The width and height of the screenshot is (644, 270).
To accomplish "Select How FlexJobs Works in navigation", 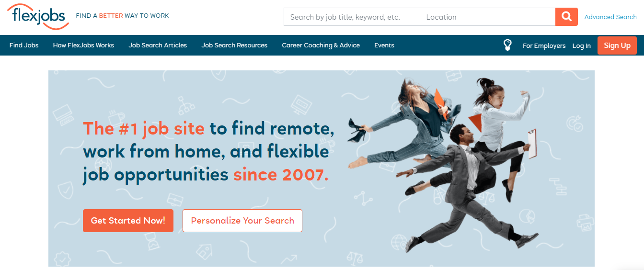I will click(83, 45).
